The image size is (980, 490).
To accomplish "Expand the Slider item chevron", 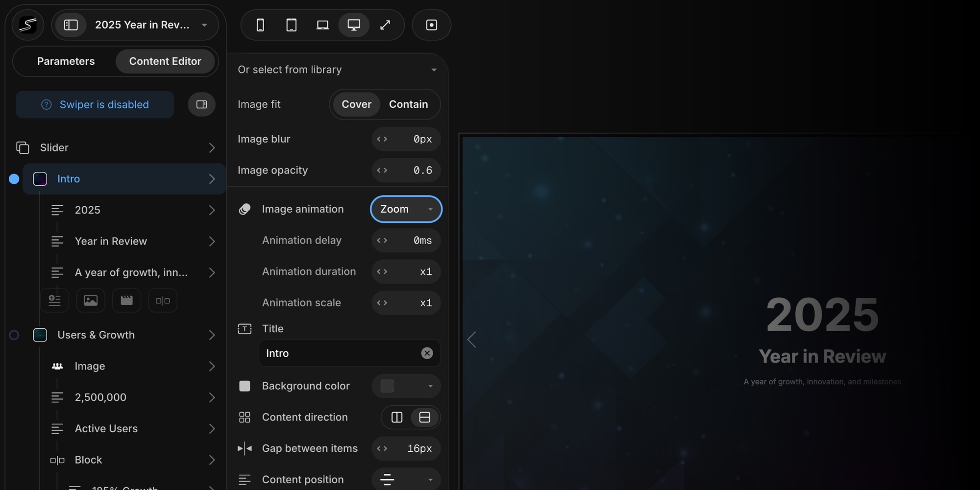I will pos(212,147).
